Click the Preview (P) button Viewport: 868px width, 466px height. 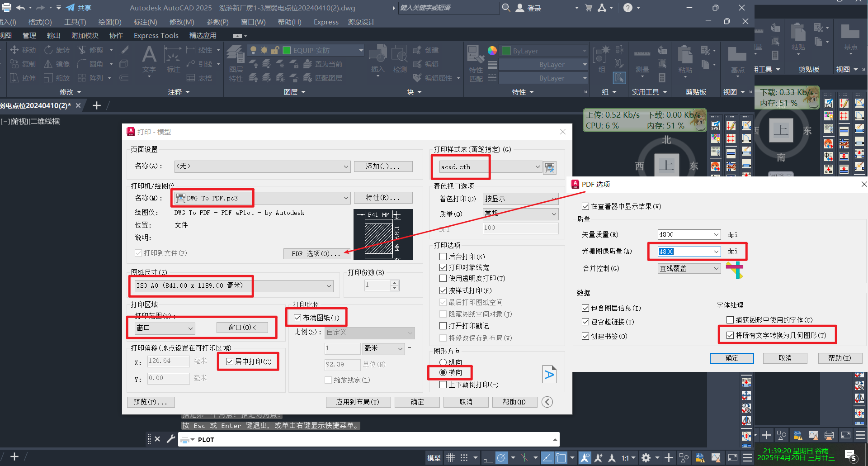[151, 402]
